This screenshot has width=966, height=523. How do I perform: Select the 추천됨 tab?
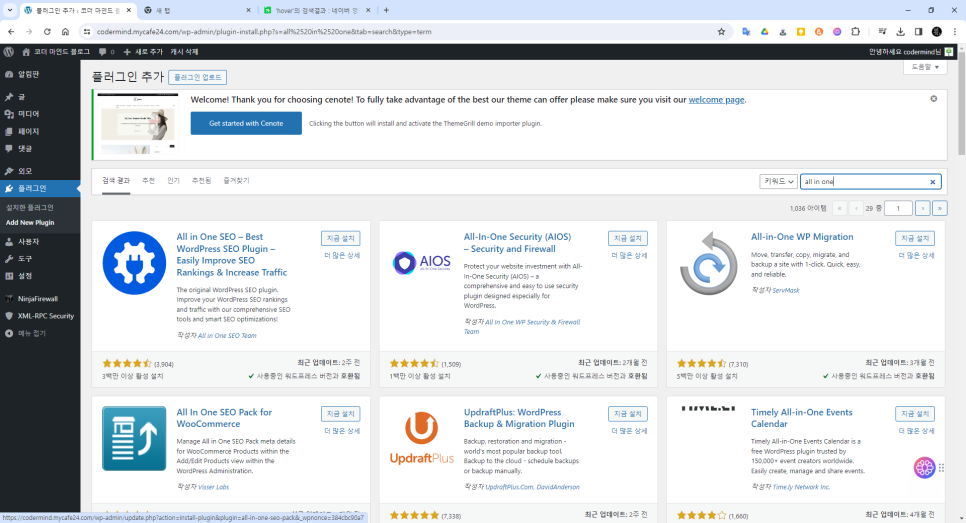[201, 180]
